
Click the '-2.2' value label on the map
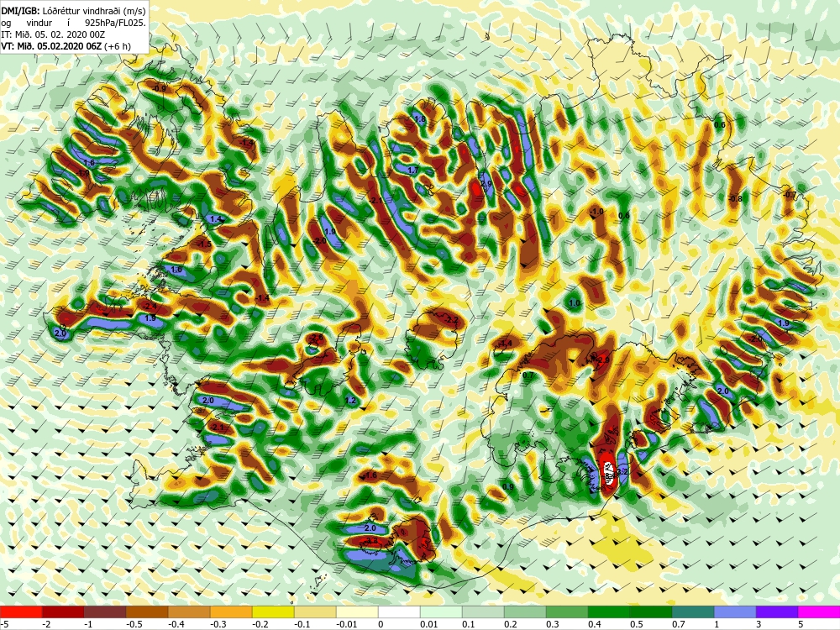452,320
